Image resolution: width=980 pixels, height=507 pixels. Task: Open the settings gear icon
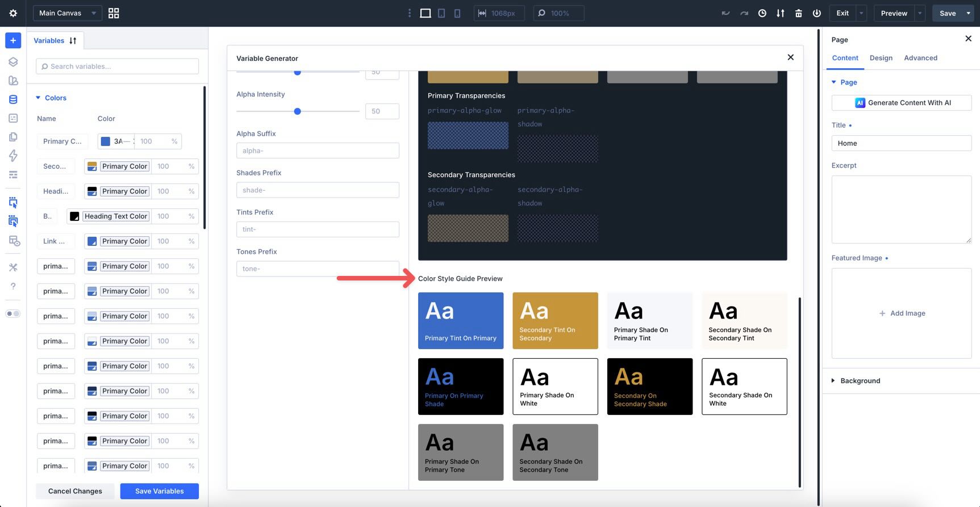[x=13, y=13]
